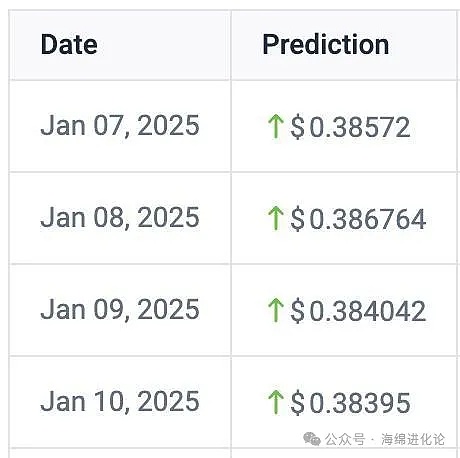Click the WeChat logo in the watermark
The height and width of the screenshot is (458, 460).
pos(312,439)
